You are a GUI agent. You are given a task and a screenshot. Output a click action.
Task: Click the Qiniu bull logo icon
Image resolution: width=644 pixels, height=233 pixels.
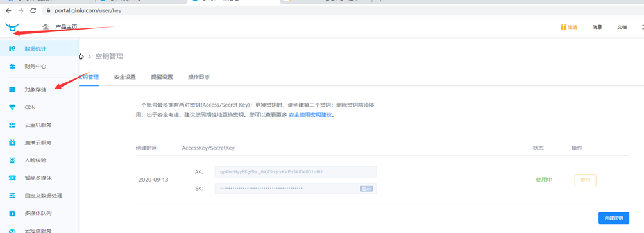(12, 28)
